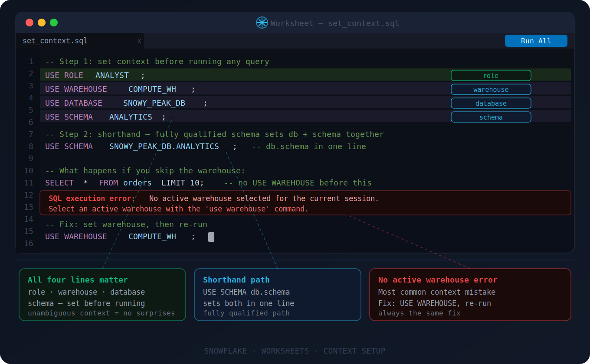Click the 'Shorthand path' heading
This screenshot has height=364, width=590.
tap(236, 280)
